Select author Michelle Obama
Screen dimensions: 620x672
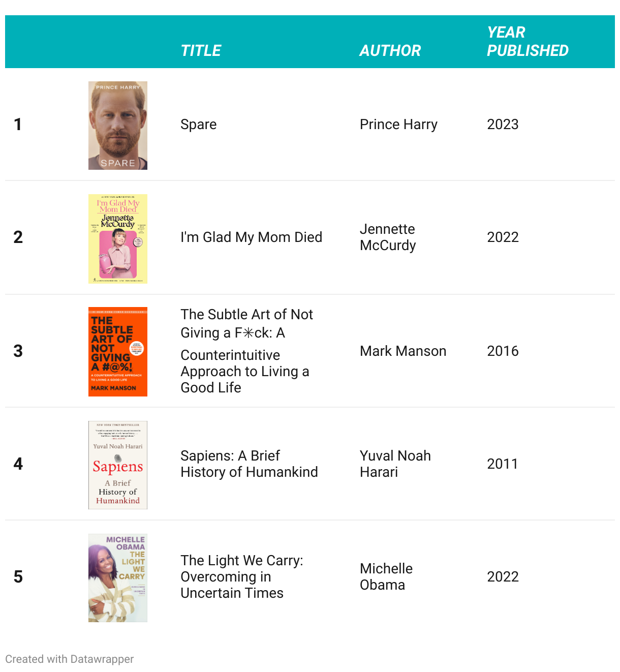[x=386, y=576]
